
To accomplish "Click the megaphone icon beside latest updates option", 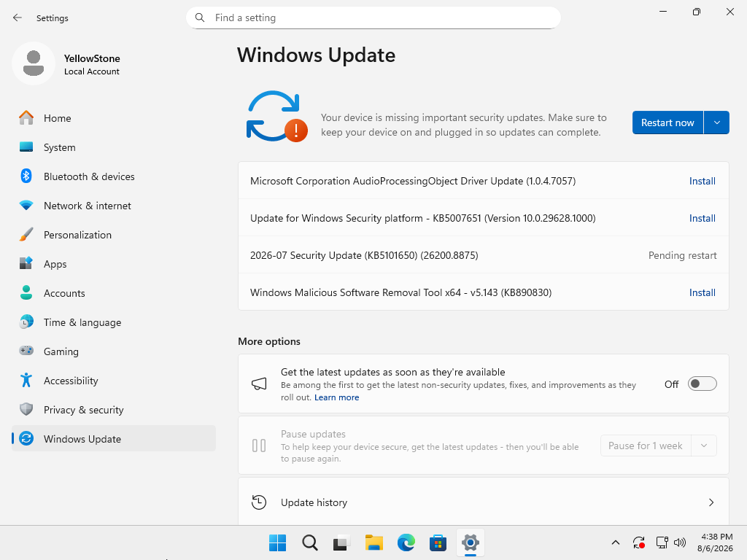I will click(x=259, y=384).
